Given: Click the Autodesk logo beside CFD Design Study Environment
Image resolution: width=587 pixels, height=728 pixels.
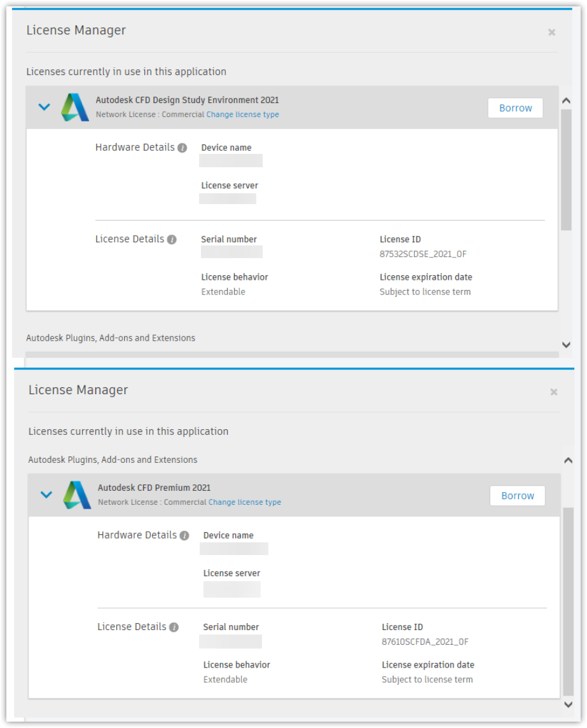Looking at the screenshot, I should [x=75, y=107].
